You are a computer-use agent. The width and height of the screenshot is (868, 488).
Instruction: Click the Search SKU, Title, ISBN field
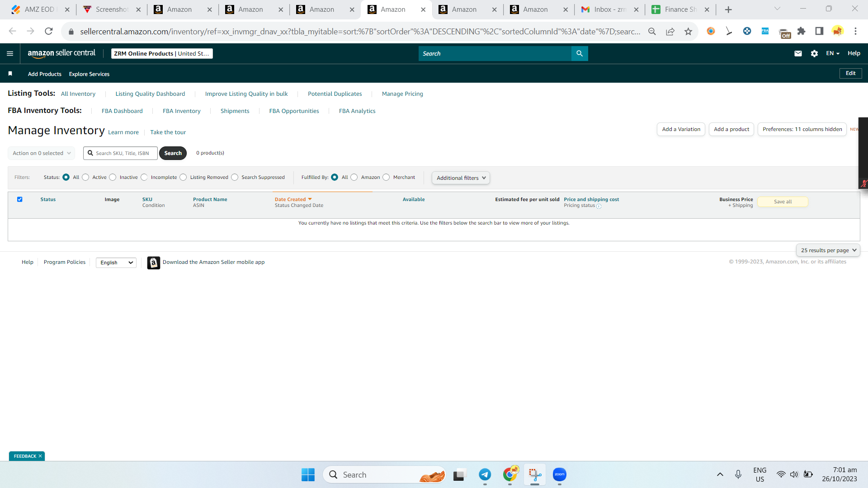point(121,153)
